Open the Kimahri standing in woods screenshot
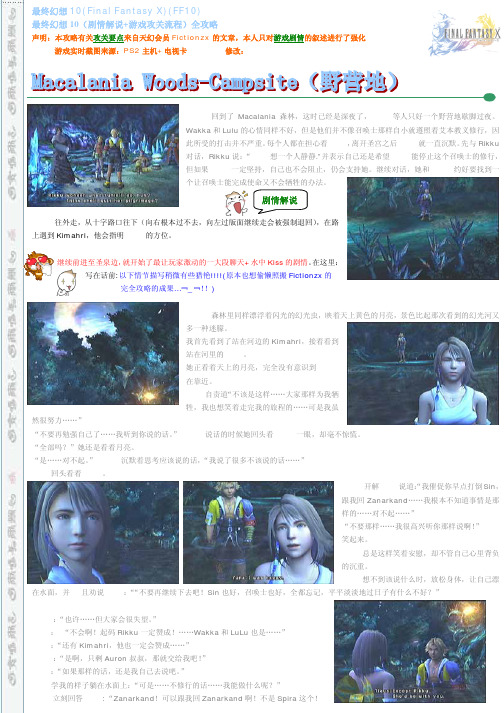The width and height of the screenshot is (504, 713). pyautogui.click(x=423, y=228)
